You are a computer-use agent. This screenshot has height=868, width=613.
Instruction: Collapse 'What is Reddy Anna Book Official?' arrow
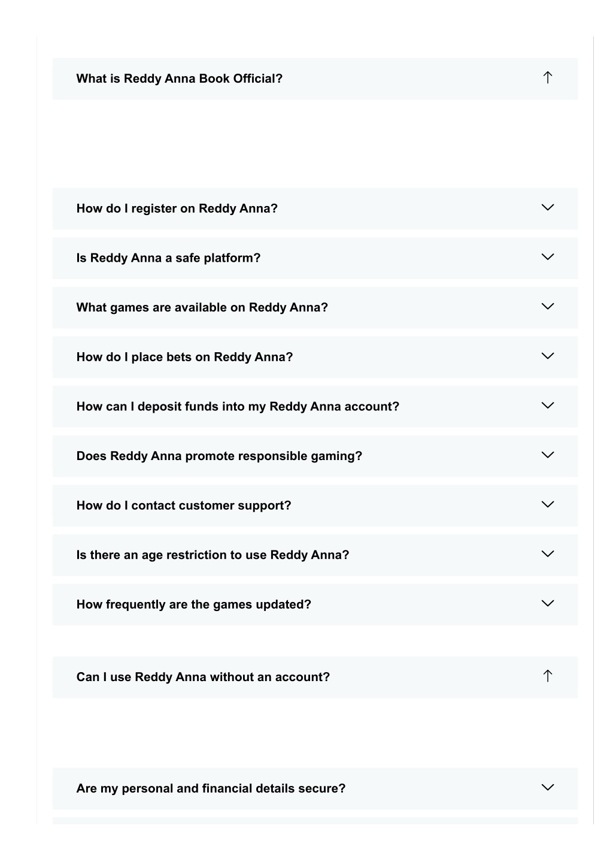pos(547,77)
